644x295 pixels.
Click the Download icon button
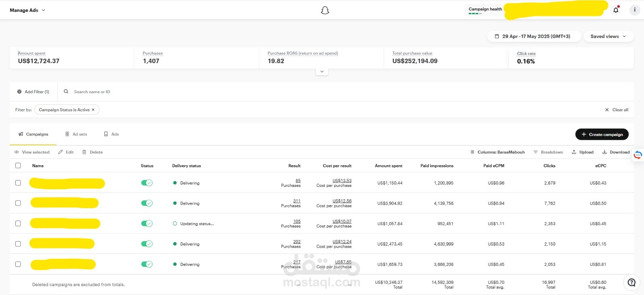tap(605, 152)
